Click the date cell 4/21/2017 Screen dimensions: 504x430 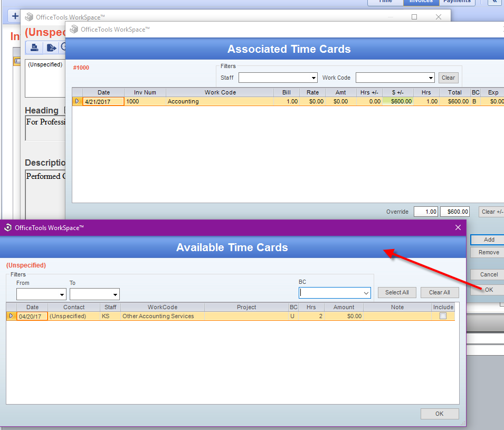pyautogui.click(x=103, y=101)
